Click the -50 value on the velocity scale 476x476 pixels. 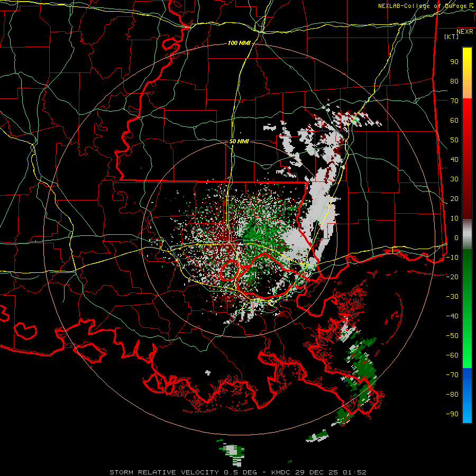click(452, 336)
